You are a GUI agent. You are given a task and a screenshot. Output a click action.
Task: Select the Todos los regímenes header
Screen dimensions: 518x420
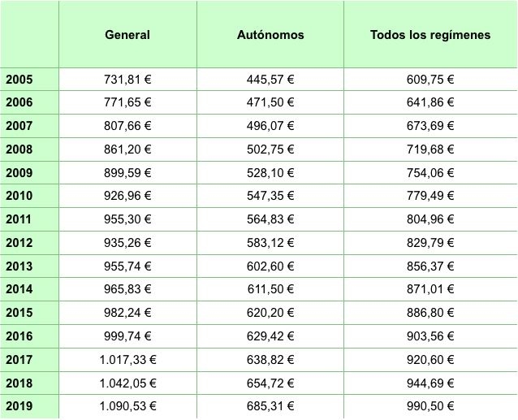[x=430, y=35]
